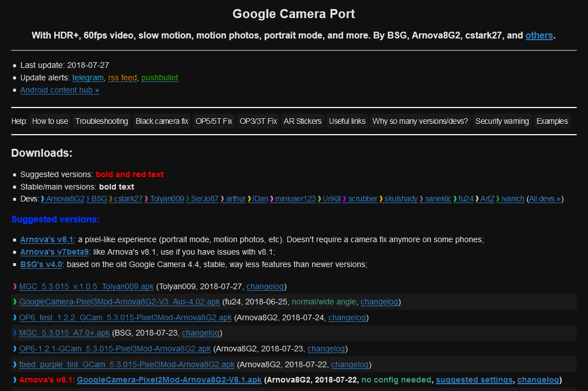View changelog for BSG 2018-07-23 build
This screenshot has height=391, width=588.
[x=201, y=333]
